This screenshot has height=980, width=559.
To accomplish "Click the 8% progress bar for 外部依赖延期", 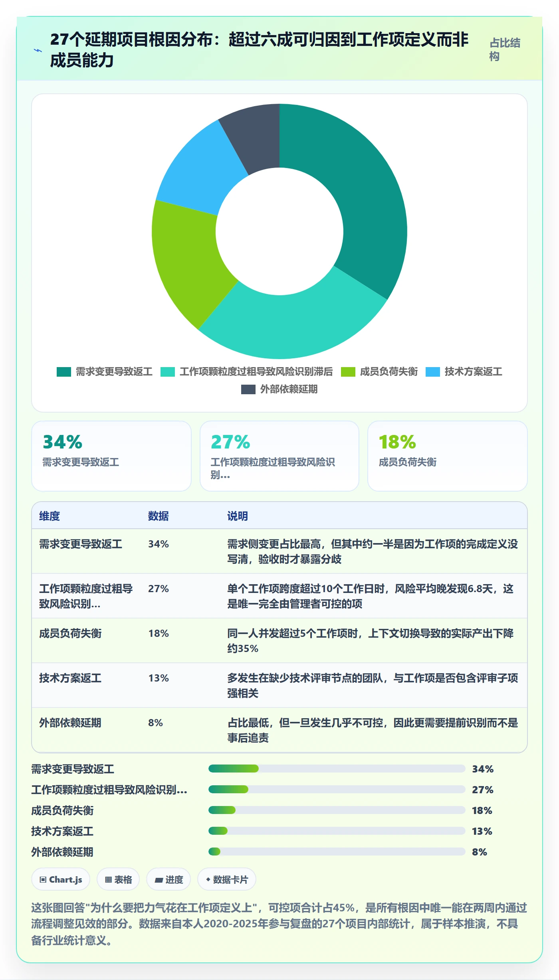I will pyautogui.click(x=337, y=852).
